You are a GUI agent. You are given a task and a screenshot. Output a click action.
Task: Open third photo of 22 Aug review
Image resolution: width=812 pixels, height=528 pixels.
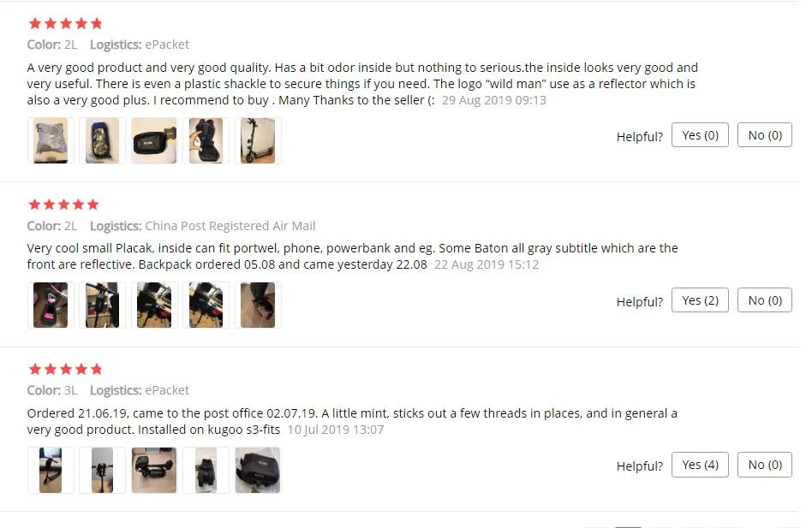pyautogui.click(x=154, y=306)
